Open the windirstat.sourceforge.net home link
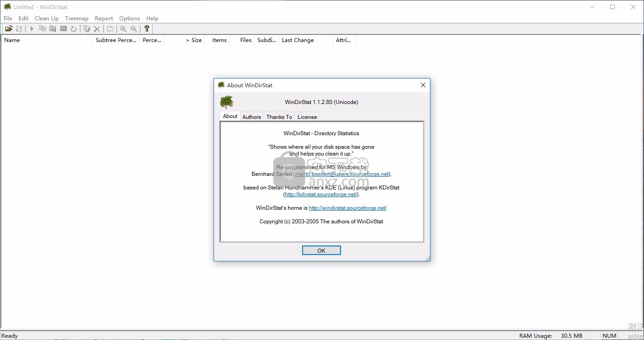The image size is (644, 340). tap(348, 208)
